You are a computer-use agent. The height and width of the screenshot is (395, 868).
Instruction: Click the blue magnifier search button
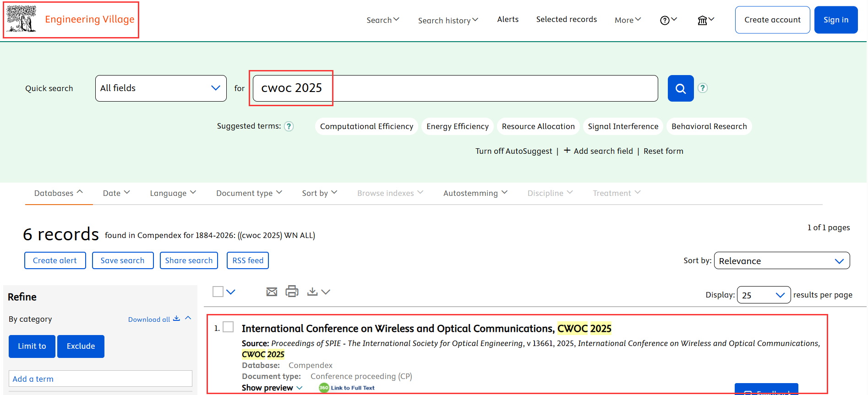pos(680,88)
